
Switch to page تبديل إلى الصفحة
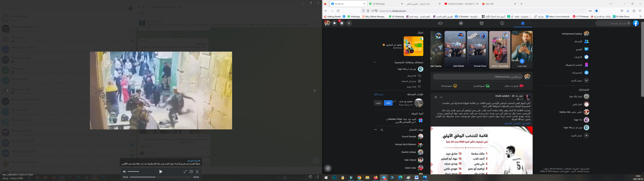(411, 81)
